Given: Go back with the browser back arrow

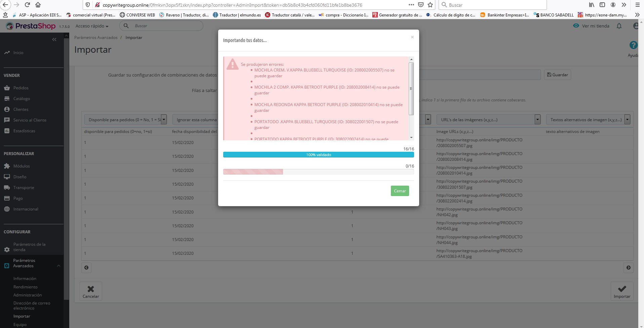Looking at the screenshot, I should (x=6, y=5).
